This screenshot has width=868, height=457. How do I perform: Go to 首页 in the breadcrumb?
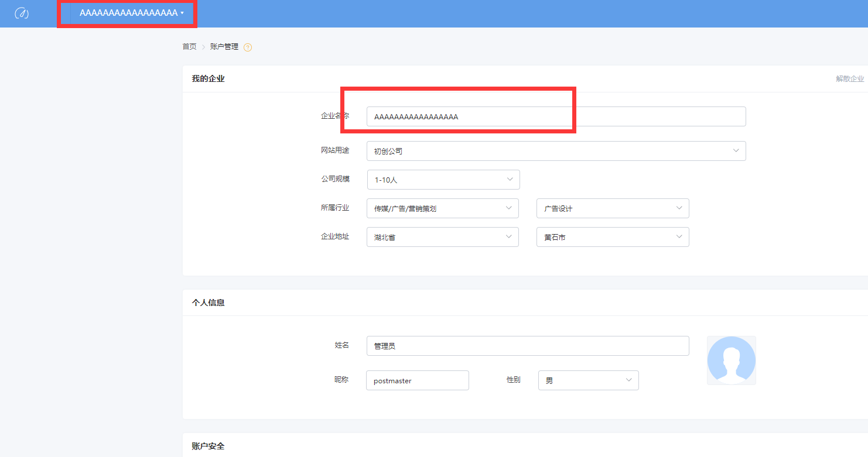point(189,47)
